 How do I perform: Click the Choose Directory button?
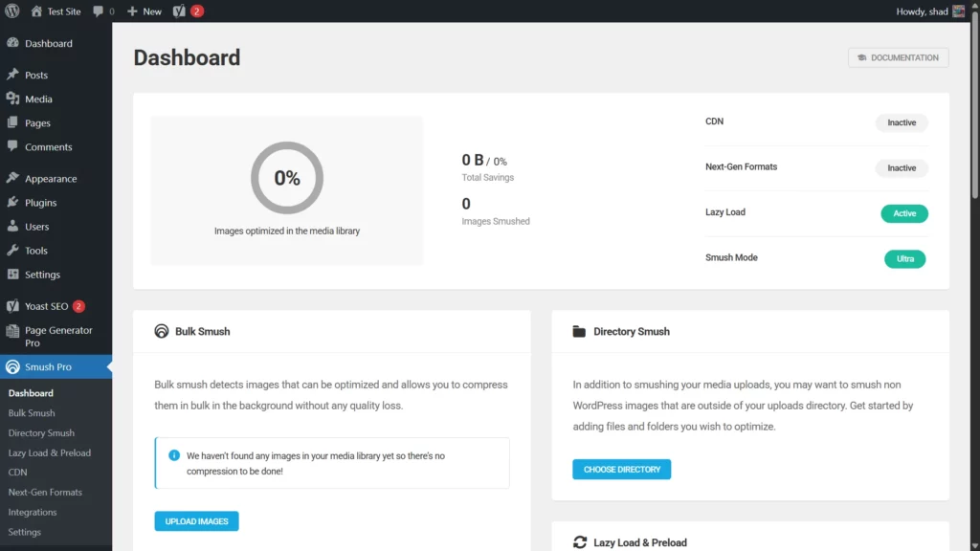pos(621,470)
